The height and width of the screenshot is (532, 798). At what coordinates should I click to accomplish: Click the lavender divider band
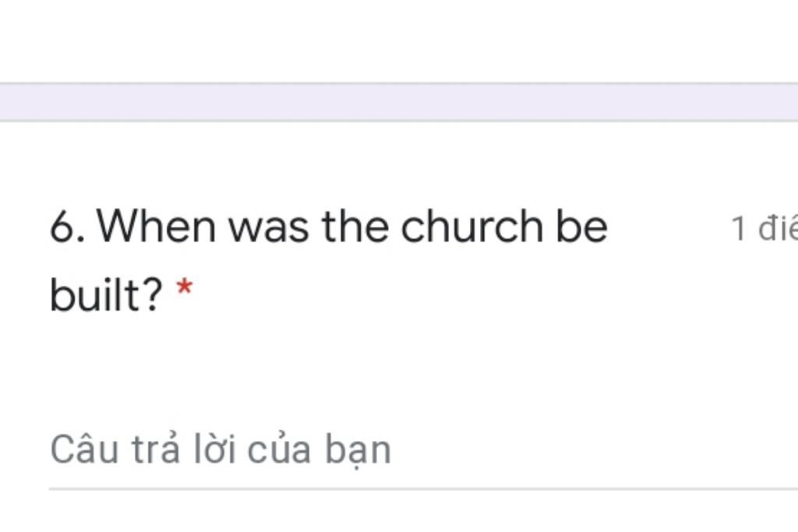[x=399, y=102]
